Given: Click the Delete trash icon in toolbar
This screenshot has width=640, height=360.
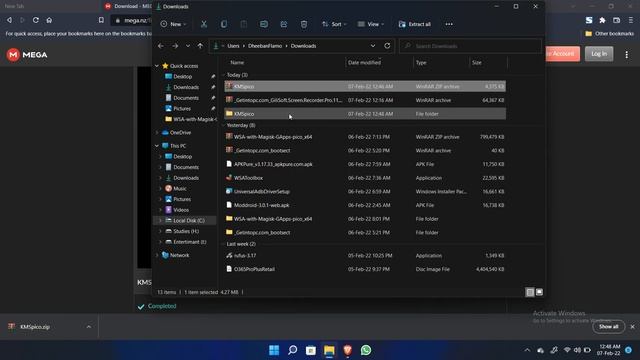Looking at the screenshot, I should tap(304, 24).
